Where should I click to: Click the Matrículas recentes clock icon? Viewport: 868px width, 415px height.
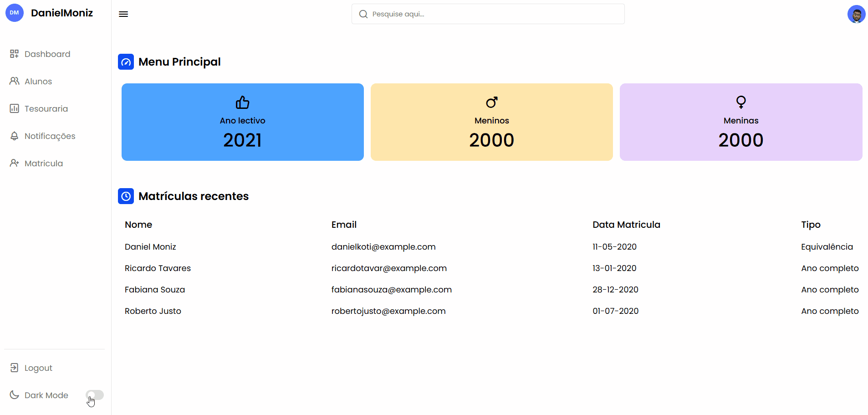[126, 196]
